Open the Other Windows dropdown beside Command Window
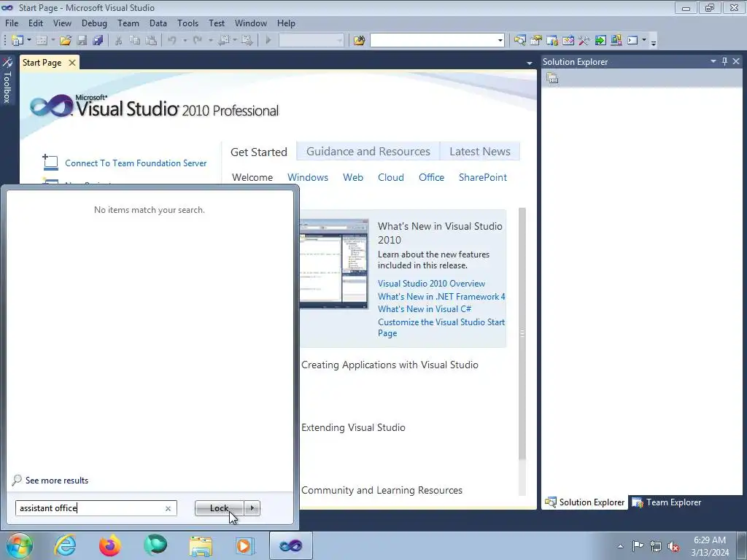Image resolution: width=747 pixels, height=560 pixels. (x=644, y=41)
